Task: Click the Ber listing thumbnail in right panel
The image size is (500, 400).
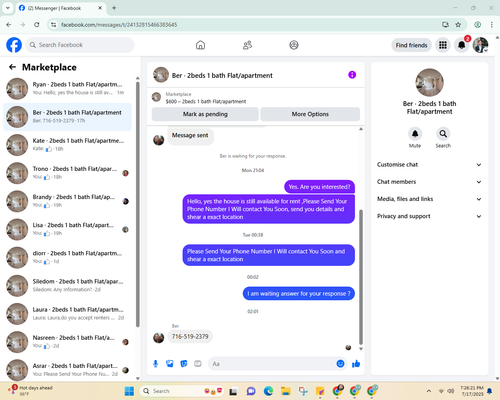Action: (x=429, y=82)
